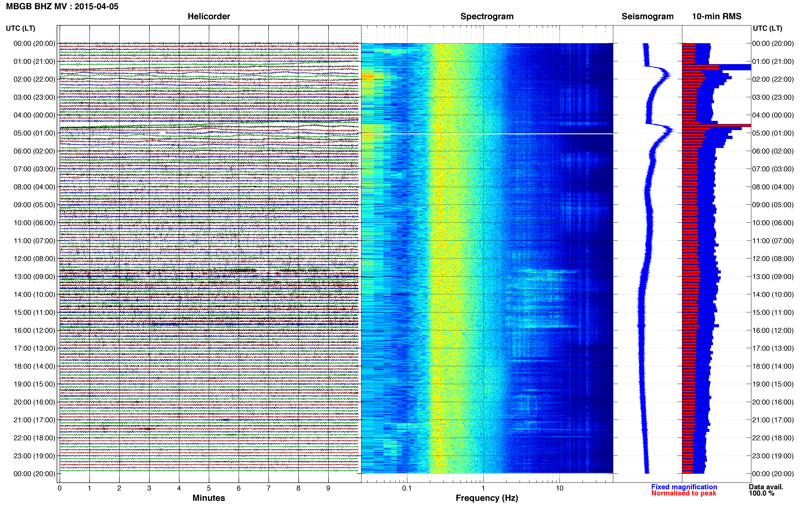Click the 'Frequency (Hz)' x-axis label

(487, 498)
